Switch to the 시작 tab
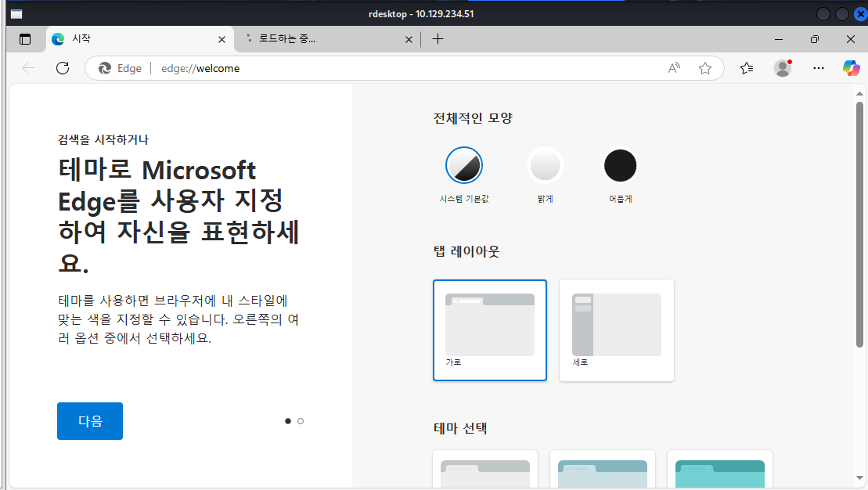The height and width of the screenshot is (490, 868). 133,39
